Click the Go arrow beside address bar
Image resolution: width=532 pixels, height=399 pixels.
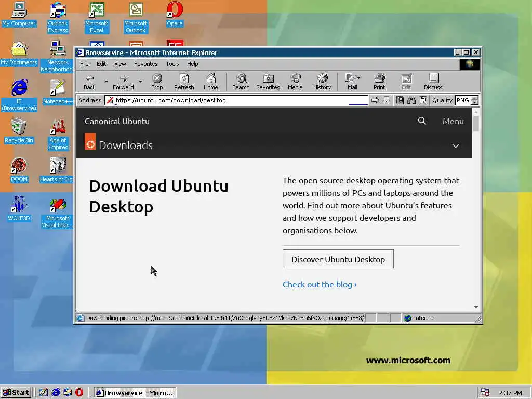pos(375,100)
